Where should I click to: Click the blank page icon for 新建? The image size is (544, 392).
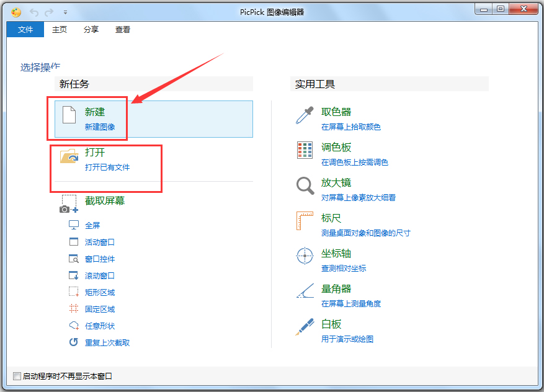(x=69, y=115)
